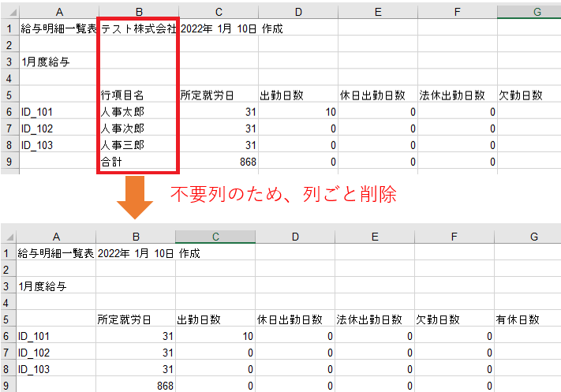The width and height of the screenshot is (561, 392).
Task: Click 出勤日数 under column C
Action: pyautogui.click(x=215, y=319)
